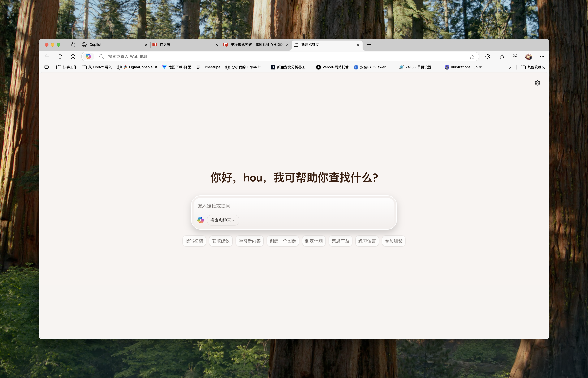Open the 从 Firefox 导入 folder
Screen dimensions: 588x378
point(97,67)
